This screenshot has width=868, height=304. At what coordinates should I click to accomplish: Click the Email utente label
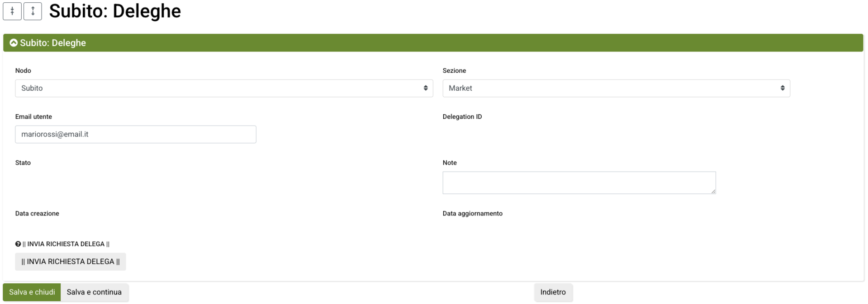tap(33, 117)
